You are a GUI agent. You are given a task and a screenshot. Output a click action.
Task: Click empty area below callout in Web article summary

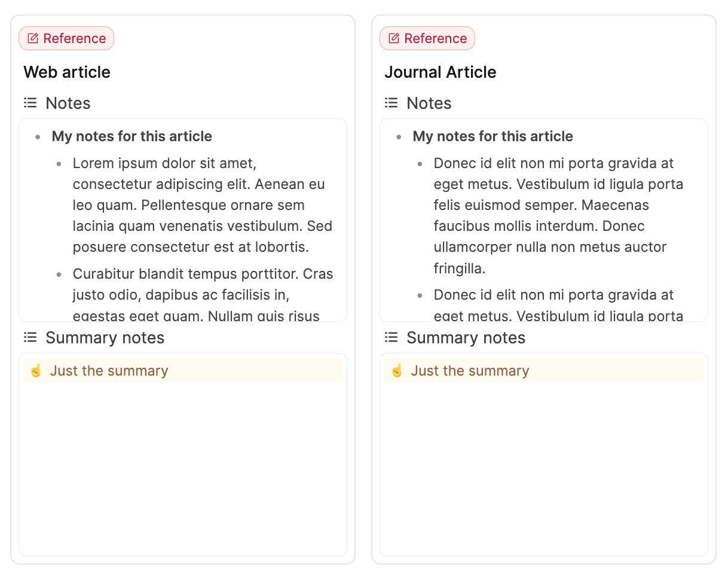183,467
